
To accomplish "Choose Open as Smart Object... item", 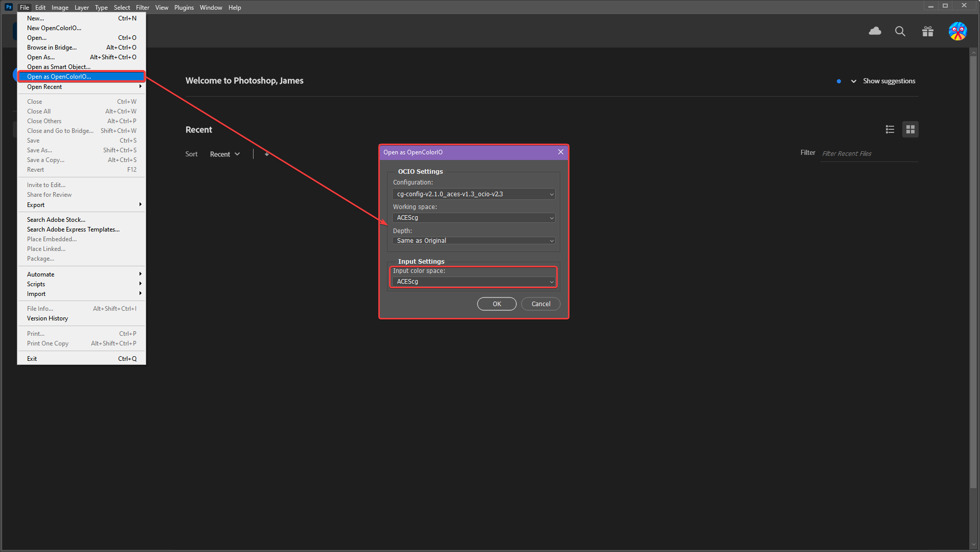I will point(81,67).
